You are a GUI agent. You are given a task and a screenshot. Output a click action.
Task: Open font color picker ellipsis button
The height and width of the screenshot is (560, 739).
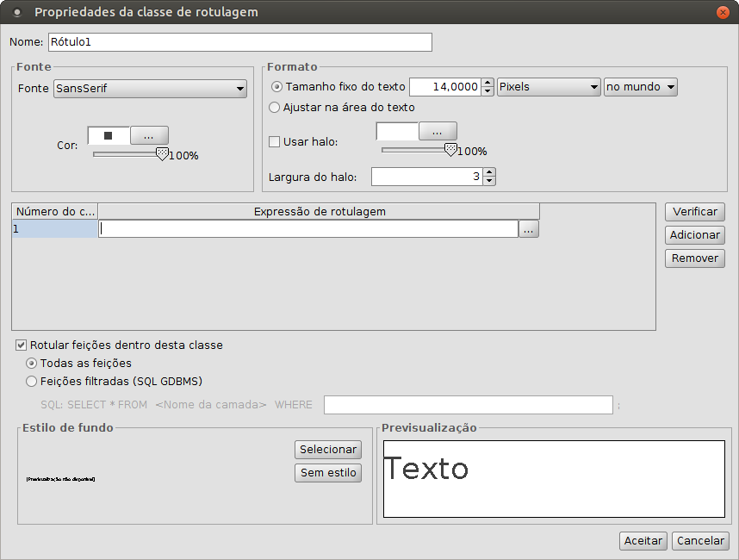pyautogui.click(x=149, y=136)
